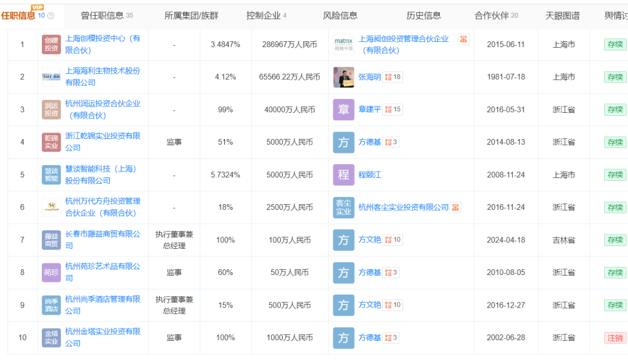This screenshot has width=628, height=364.
Task: Click the 方 avatar in 杭州尚季酒店 row
Action: click(344, 305)
